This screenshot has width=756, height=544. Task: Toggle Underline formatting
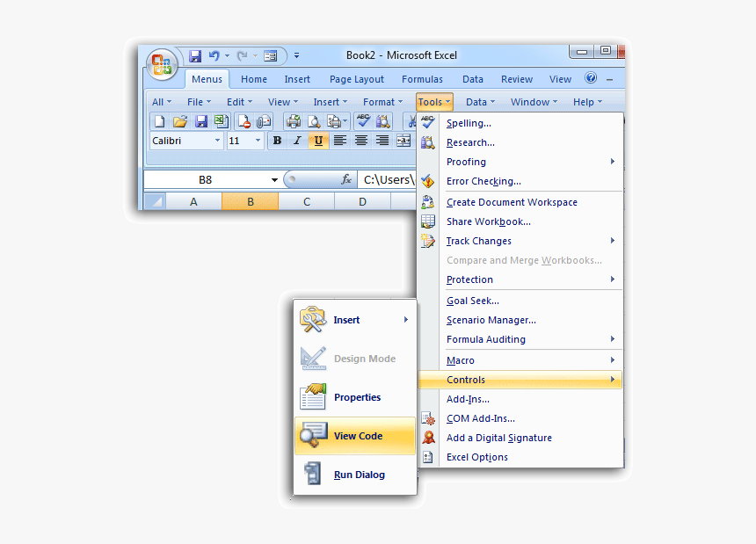point(318,141)
